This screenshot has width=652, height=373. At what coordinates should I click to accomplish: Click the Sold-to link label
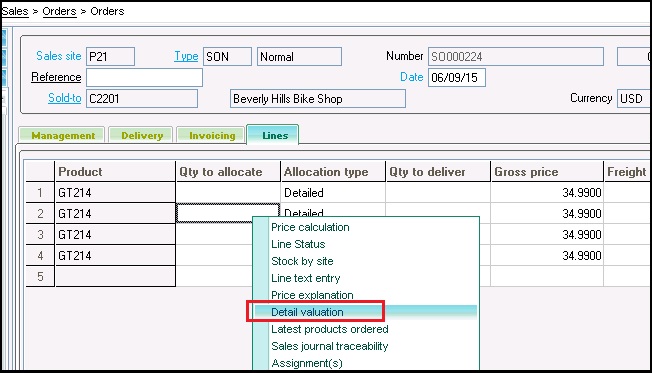(x=64, y=98)
